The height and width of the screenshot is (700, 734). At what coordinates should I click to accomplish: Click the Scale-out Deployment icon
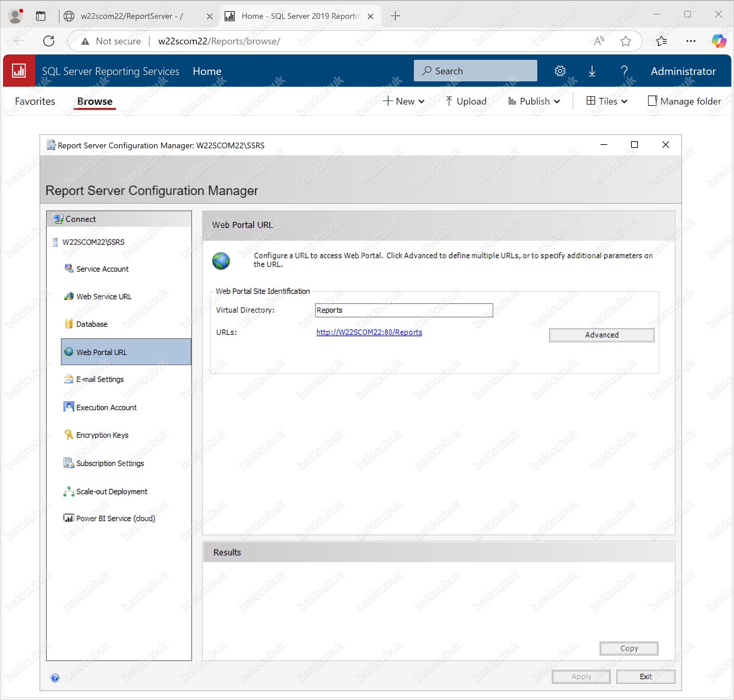(x=69, y=491)
